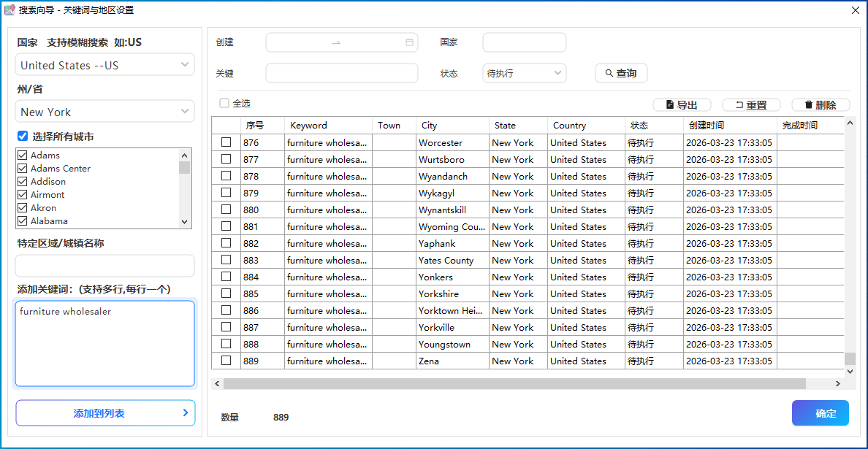The width and height of the screenshot is (868, 449).
Task: Click the Keyword column header
Action: coord(328,126)
